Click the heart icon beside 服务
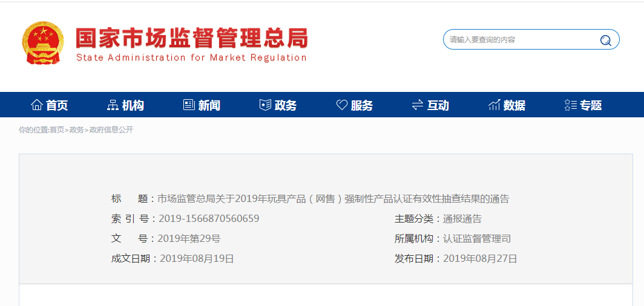 (342, 105)
